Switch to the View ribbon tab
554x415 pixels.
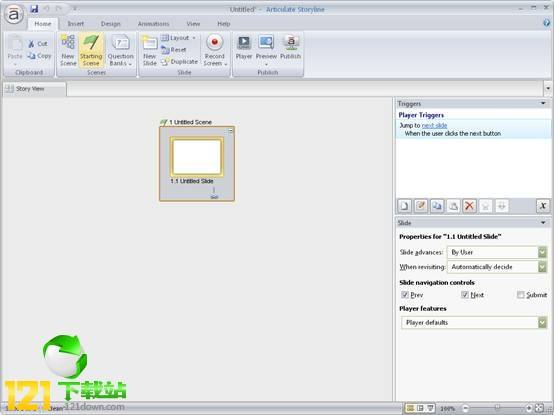[193, 24]
